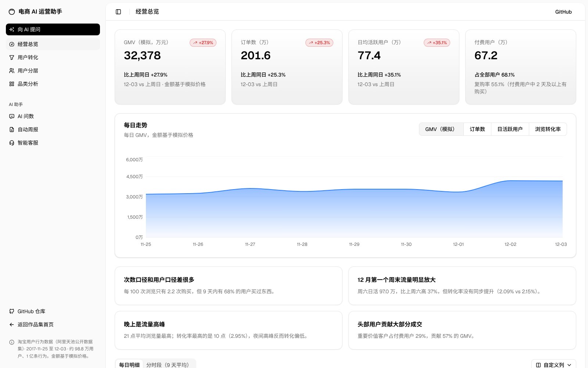Click the +27.9% trend badge on GMV

203,43
